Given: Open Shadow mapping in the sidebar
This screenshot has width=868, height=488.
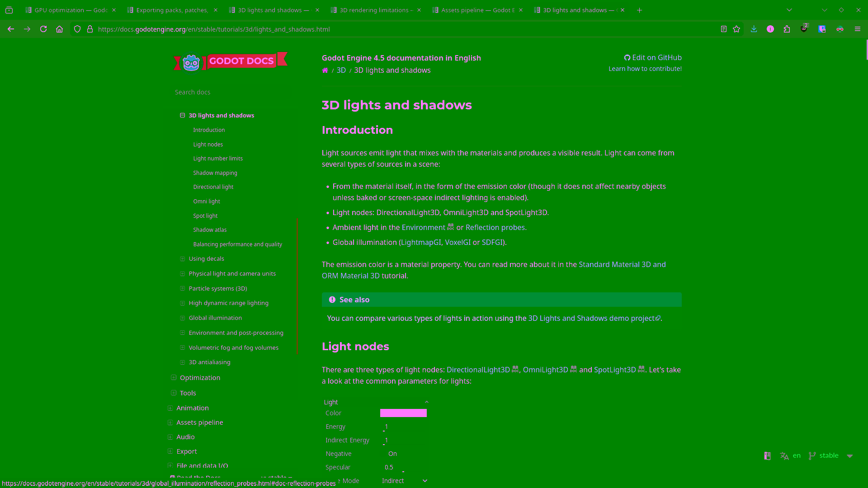Looking at the screenshot, I should tap(215, 173).
